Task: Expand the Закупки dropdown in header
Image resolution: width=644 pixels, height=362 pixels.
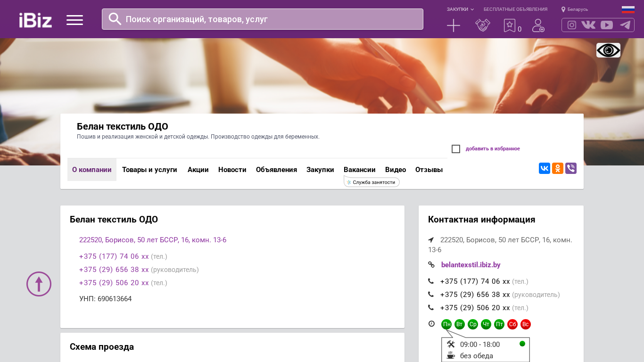Action: coord(460,9)
